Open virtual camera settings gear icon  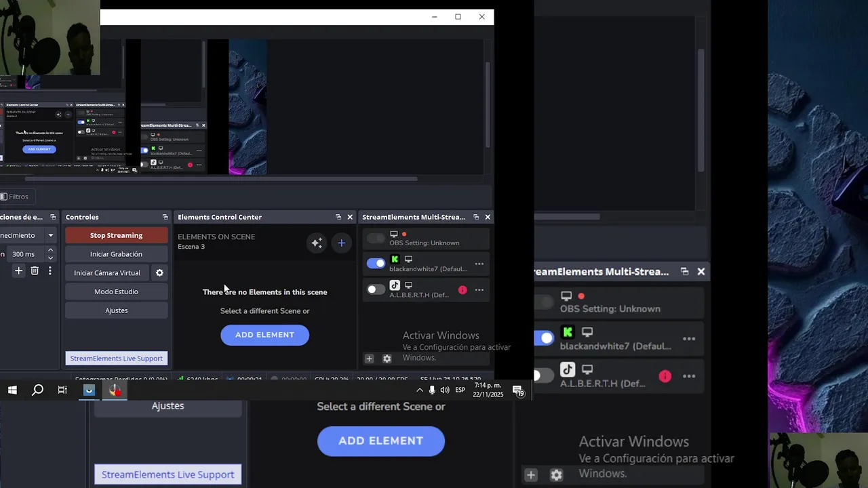pyautogui.click(x=159, y=272)
